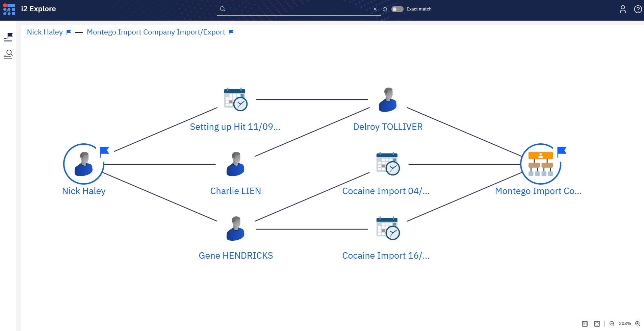Toggle the Exact match switch

pos(397,9)
